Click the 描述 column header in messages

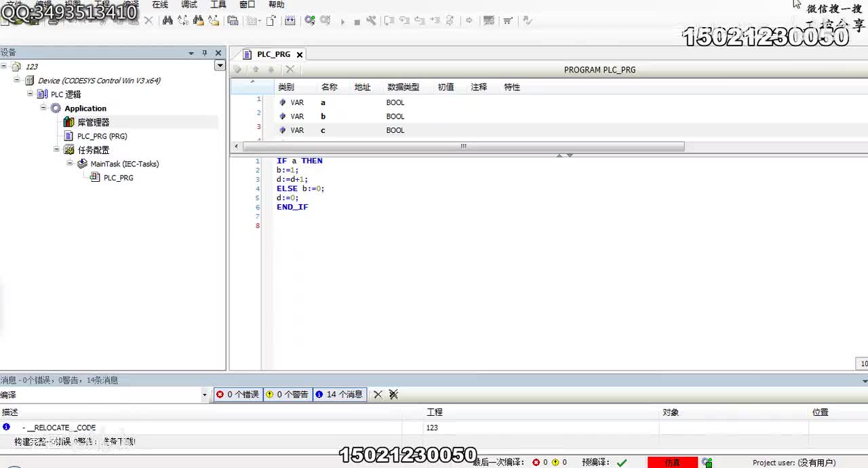click(9, 412)
